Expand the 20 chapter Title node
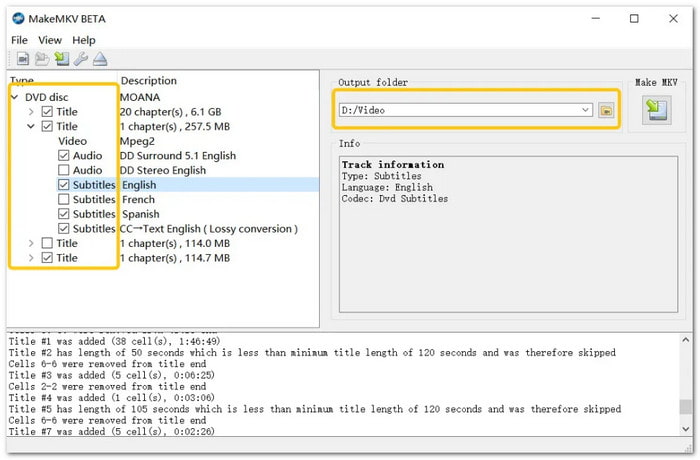 click(31, 112)
